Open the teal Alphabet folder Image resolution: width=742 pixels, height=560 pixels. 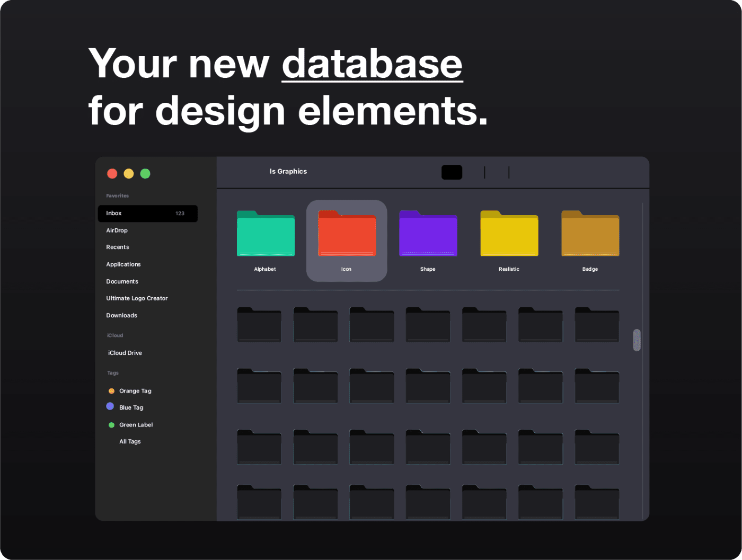tap(266, 234)
